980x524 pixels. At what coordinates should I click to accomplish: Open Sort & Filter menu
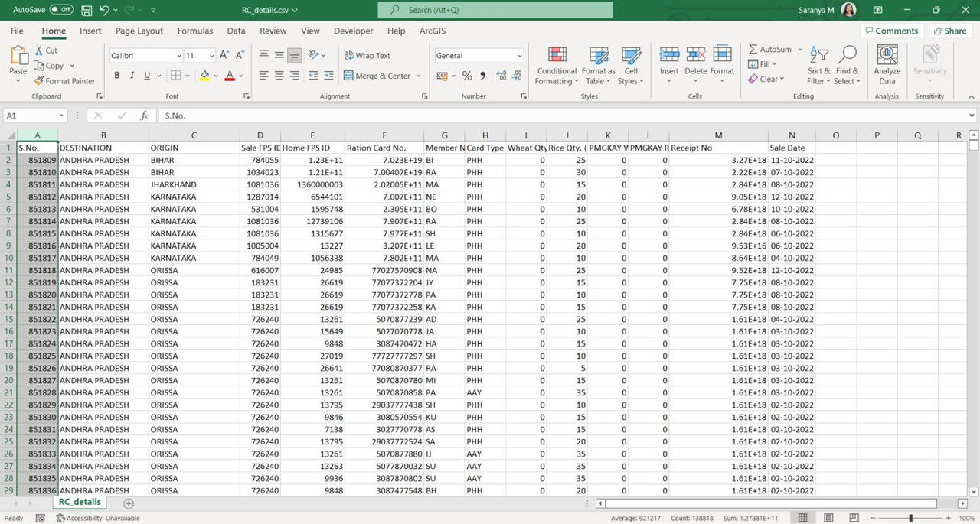(819, 65)
